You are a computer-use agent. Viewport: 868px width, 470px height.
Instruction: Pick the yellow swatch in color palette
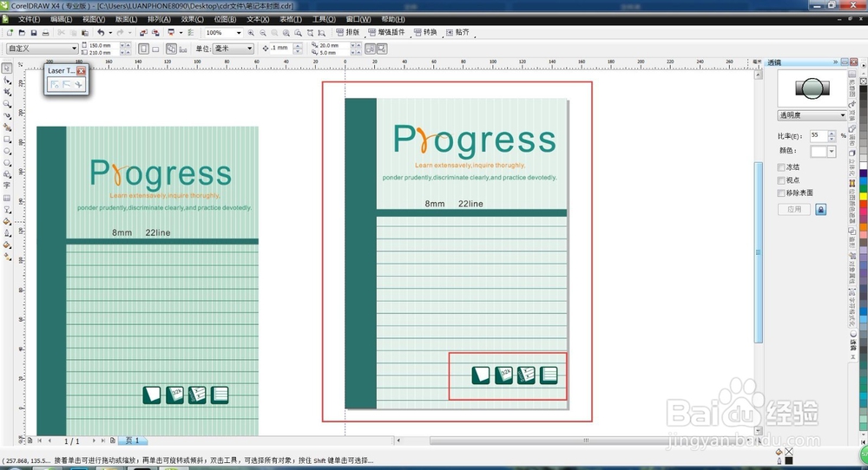pyautogui.click(x=863, y=196)
